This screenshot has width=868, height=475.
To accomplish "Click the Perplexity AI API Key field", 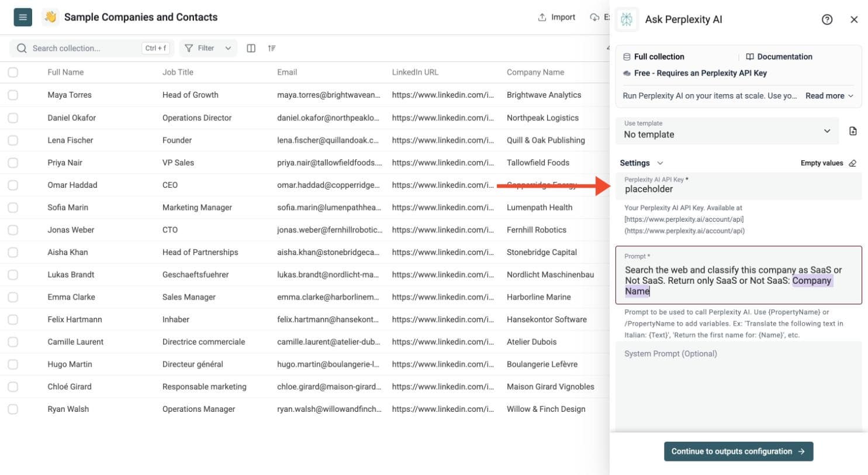I will [x=739, y=186].
